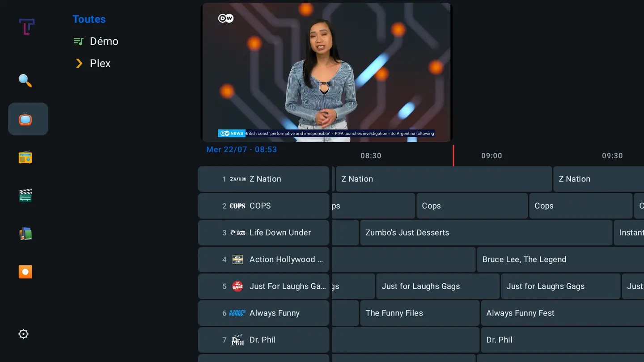Open the current Z Nation program block
644x362 pixels.
pyautogui.click(x=444, y=179)
